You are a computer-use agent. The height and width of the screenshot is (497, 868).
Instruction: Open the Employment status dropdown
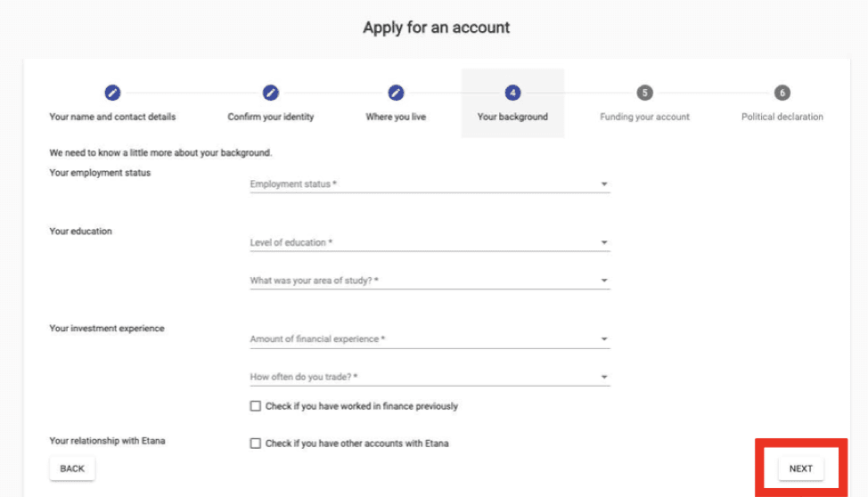430,183
